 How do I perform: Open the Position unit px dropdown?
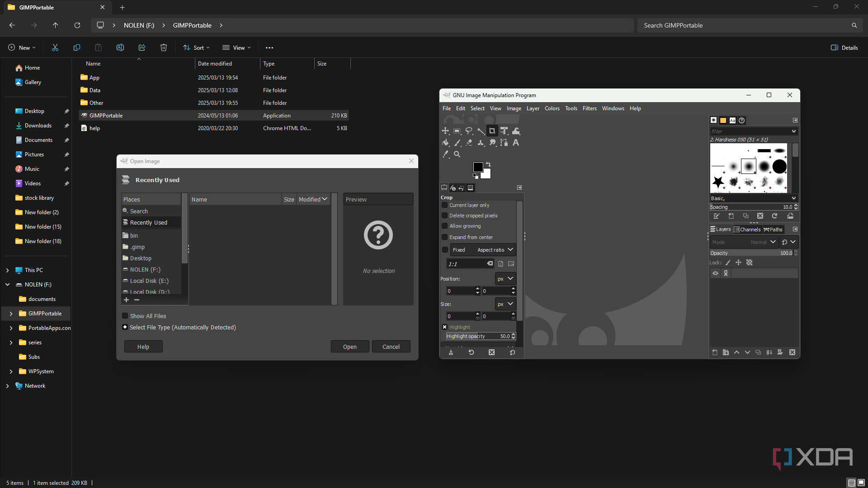(x=505, y=279)
